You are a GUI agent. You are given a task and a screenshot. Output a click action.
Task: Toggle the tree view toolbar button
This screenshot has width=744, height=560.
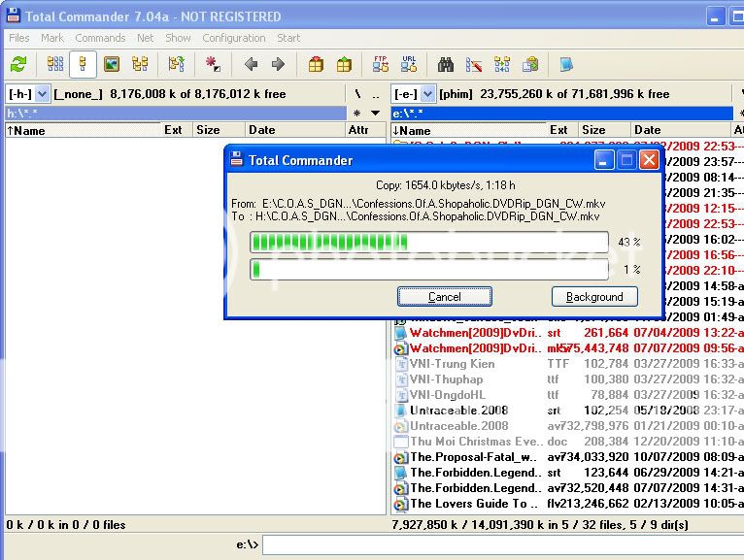coord(140,65)
